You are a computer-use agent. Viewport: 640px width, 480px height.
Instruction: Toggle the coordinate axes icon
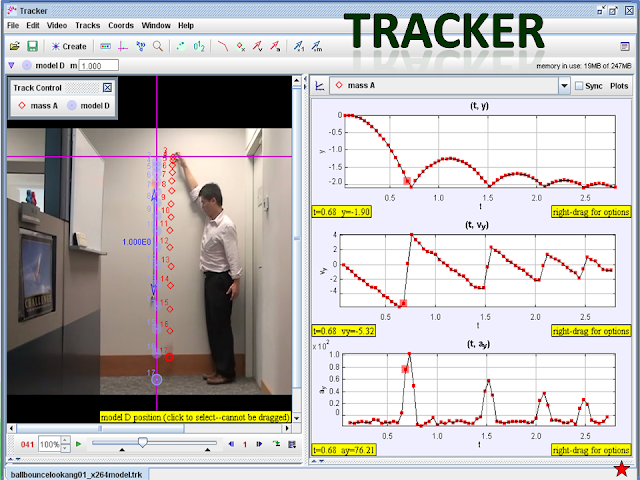[122, 47]
